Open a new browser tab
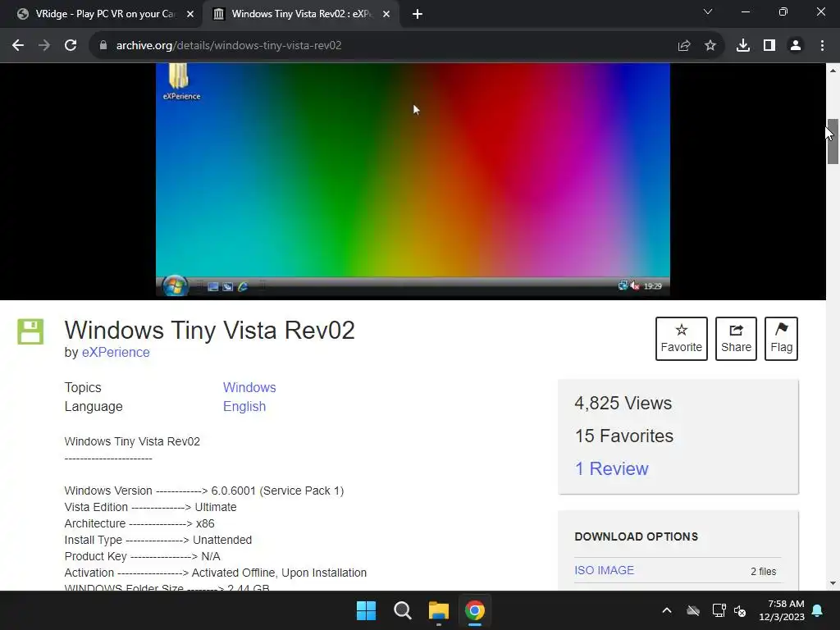Screen dimensions: 840x630 (x=418, y=15)
